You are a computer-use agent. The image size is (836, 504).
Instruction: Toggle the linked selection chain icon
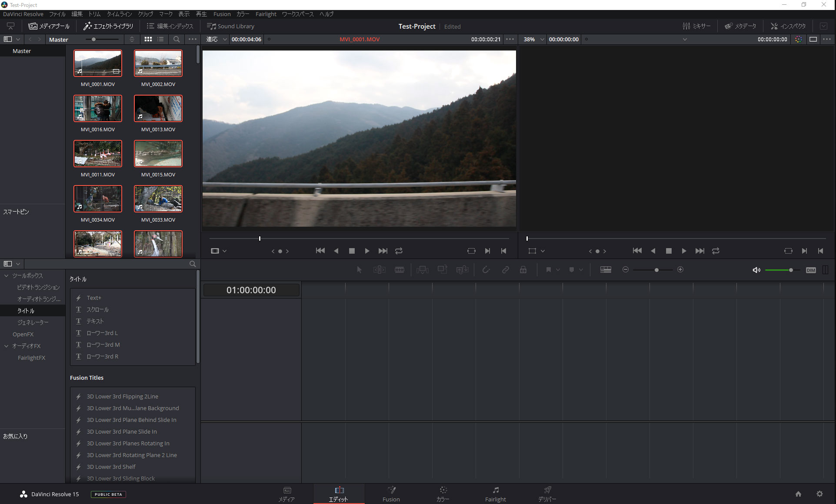(x=505, y=270)
